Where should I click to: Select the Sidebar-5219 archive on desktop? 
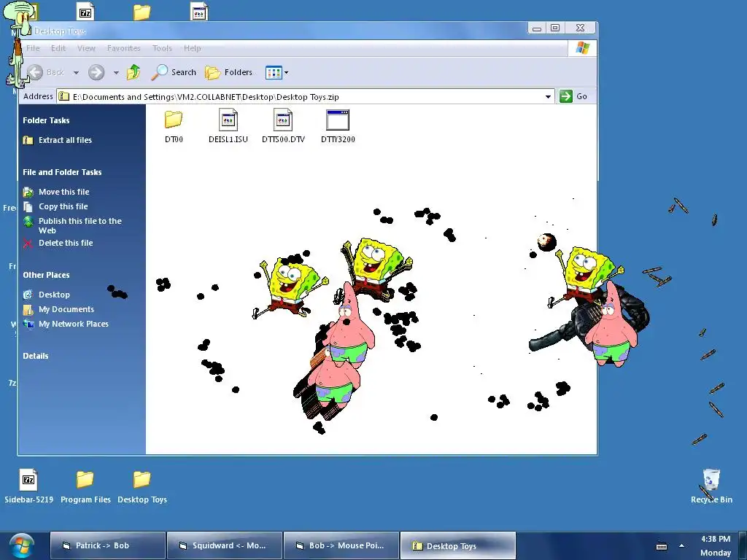pyautogui.click(x=28, y=486)
